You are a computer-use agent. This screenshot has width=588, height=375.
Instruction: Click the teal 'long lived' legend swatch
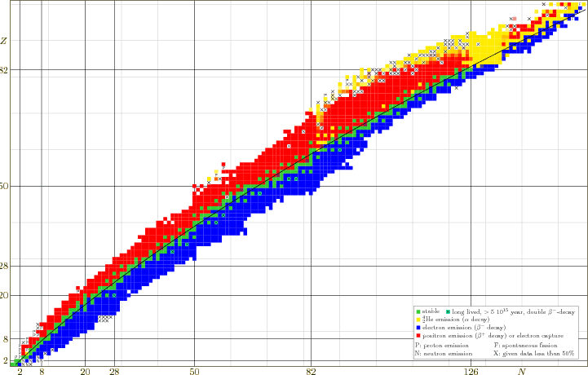point(448,312)
